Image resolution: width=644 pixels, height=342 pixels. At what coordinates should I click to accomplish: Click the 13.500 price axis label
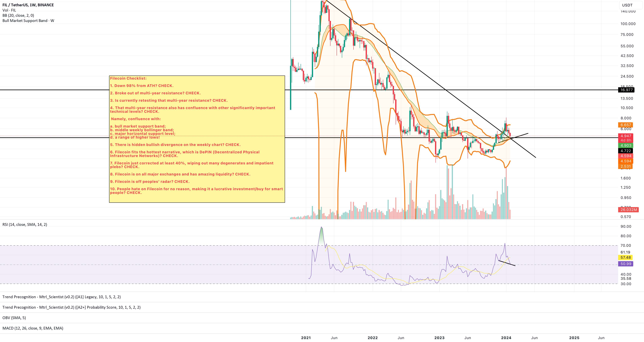click(627, 99)
